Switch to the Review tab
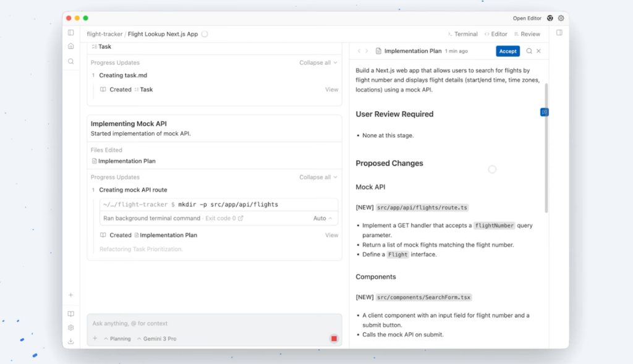 527,34
